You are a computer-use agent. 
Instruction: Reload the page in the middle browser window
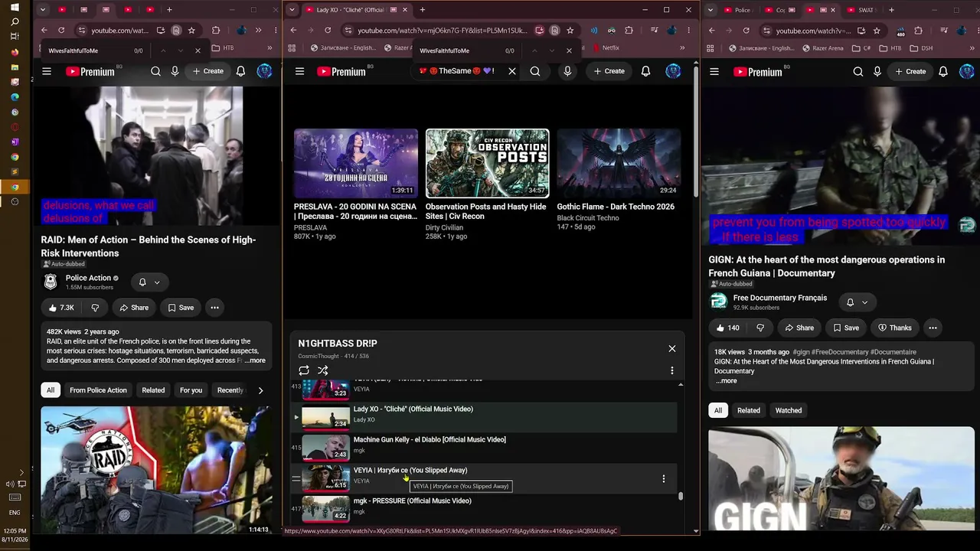(x=328, y=31)
